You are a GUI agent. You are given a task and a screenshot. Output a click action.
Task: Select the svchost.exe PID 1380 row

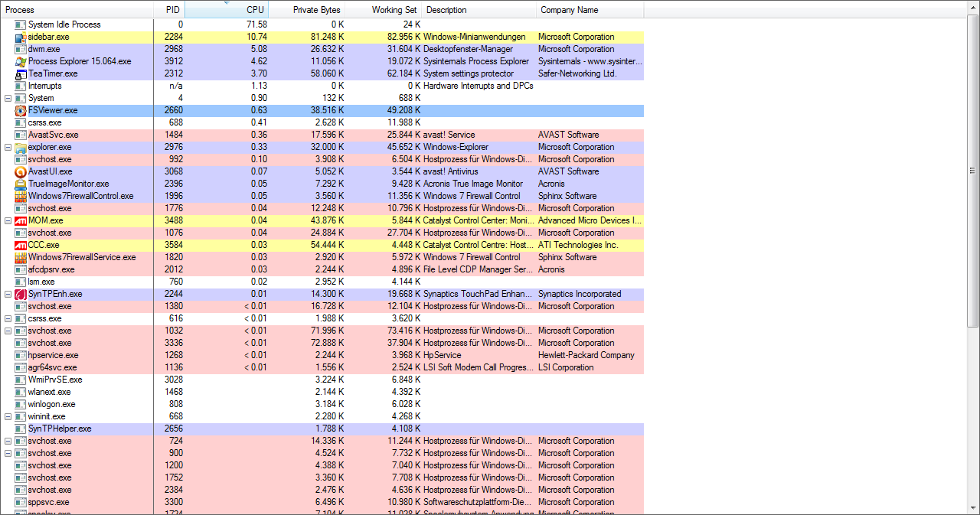pyautogui.click(x=322, y=306)
